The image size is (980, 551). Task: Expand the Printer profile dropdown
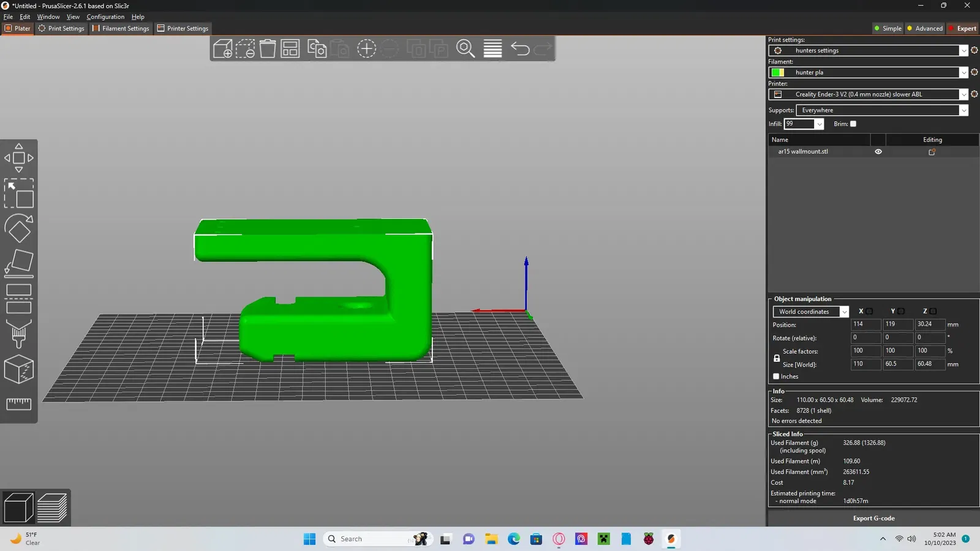(868, 94)
